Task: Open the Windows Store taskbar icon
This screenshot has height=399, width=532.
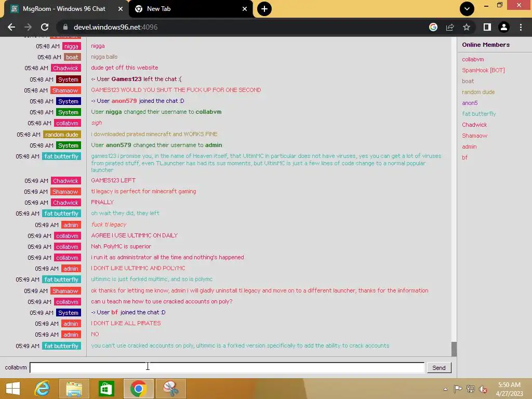Action: click(106, 389)
